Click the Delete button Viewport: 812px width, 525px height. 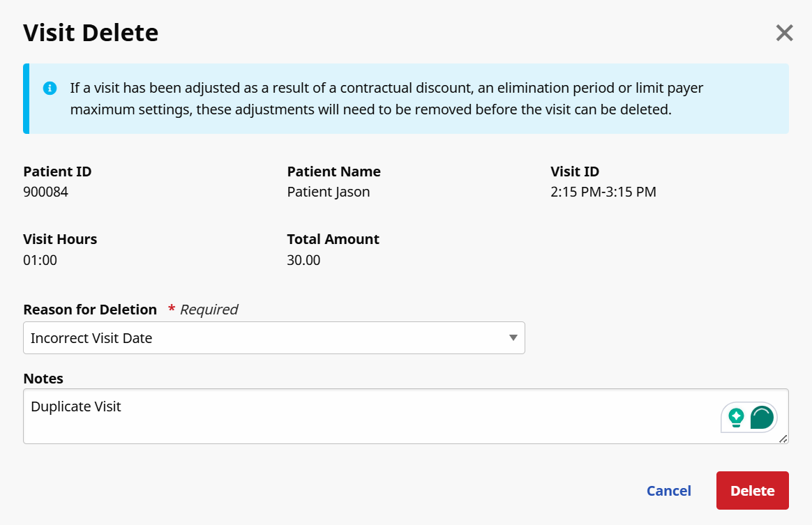752,491
